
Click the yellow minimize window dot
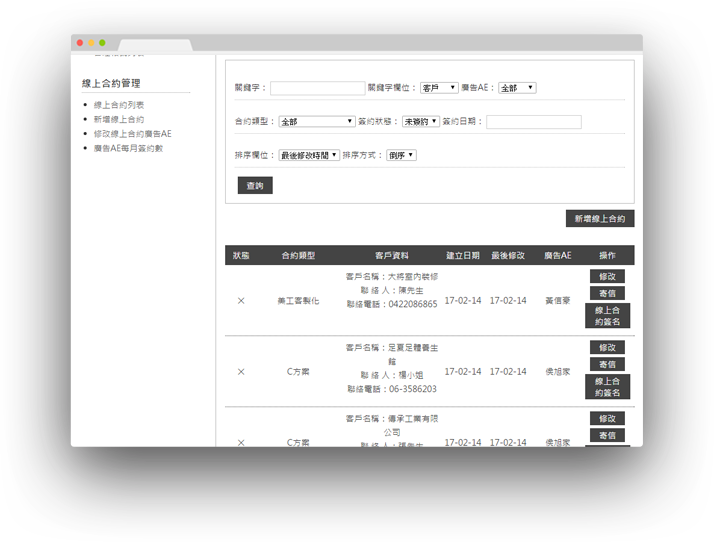click(x=91, y=43)
